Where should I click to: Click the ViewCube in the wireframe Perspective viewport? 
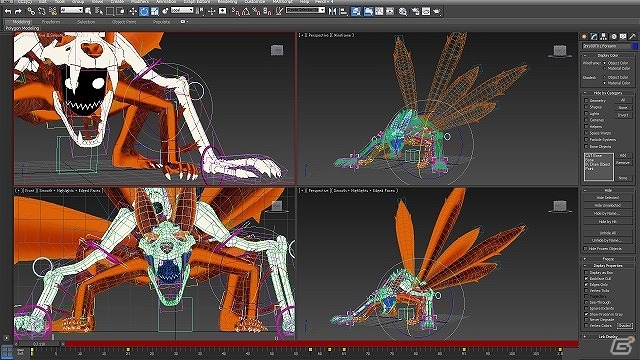tap(560, 51)
